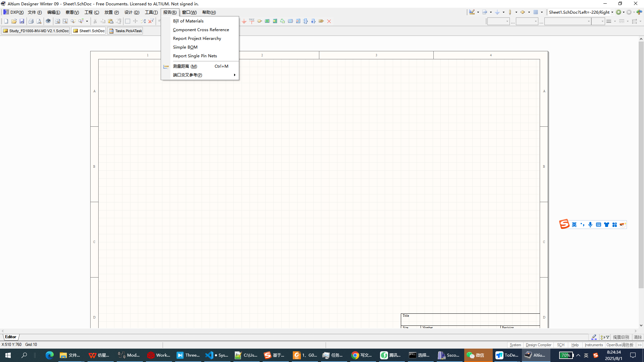Open Design Compiler panel button
This screenshot has width=644, height=362.
[x=538, y=345]
